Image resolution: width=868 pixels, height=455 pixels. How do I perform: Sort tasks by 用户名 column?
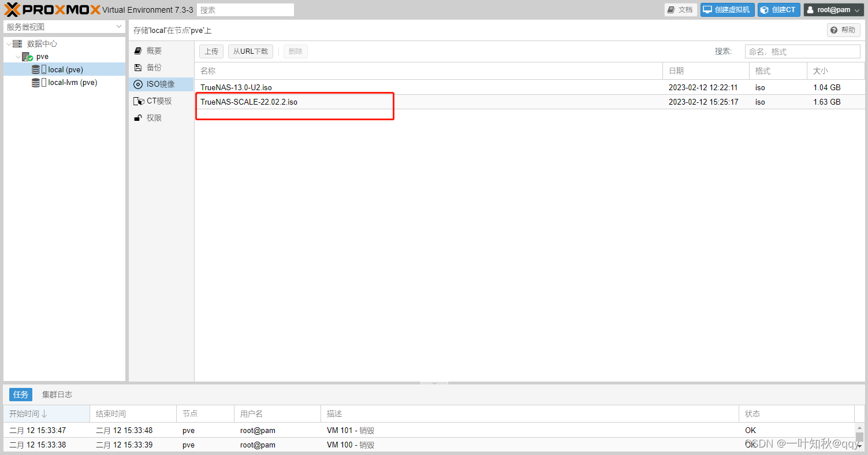click(x=277, y=413)
